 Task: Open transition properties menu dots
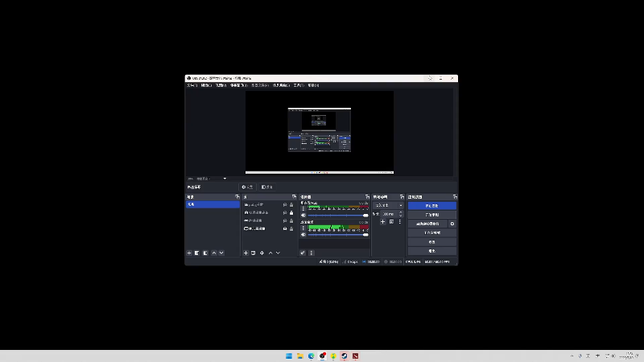coord(399,222)
